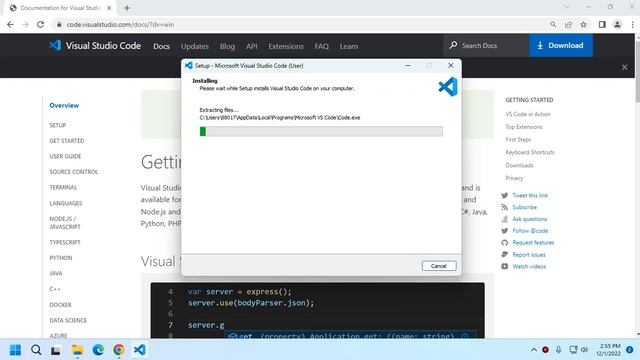Go back in the browser
The image size is (640, 360).
[x=10, y=24]
